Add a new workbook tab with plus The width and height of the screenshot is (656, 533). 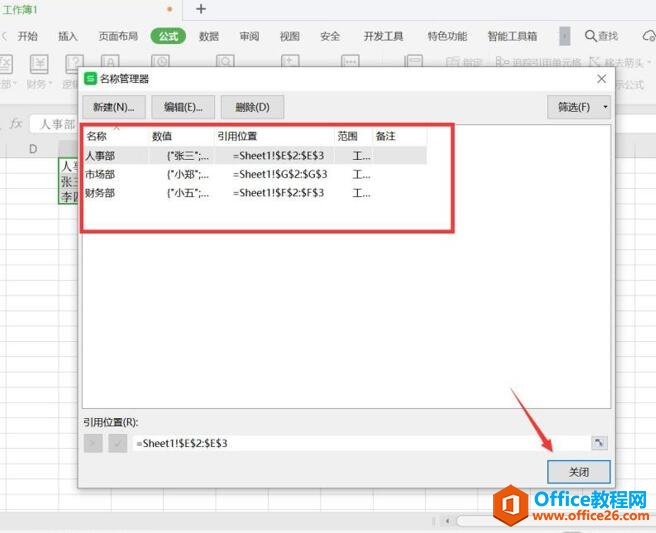[x=201, y=9]
